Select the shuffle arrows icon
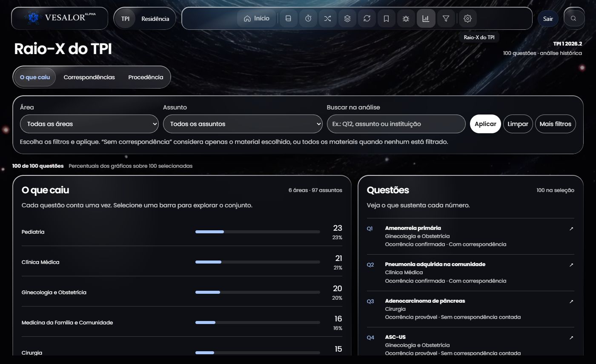Viewport: 596px width, 364px height. (x=327, y=18)
